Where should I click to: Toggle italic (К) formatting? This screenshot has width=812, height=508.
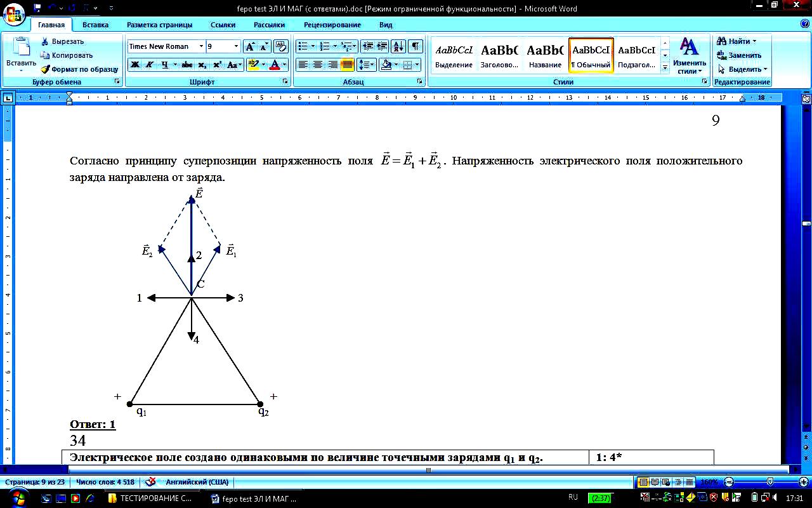[149, 65]
